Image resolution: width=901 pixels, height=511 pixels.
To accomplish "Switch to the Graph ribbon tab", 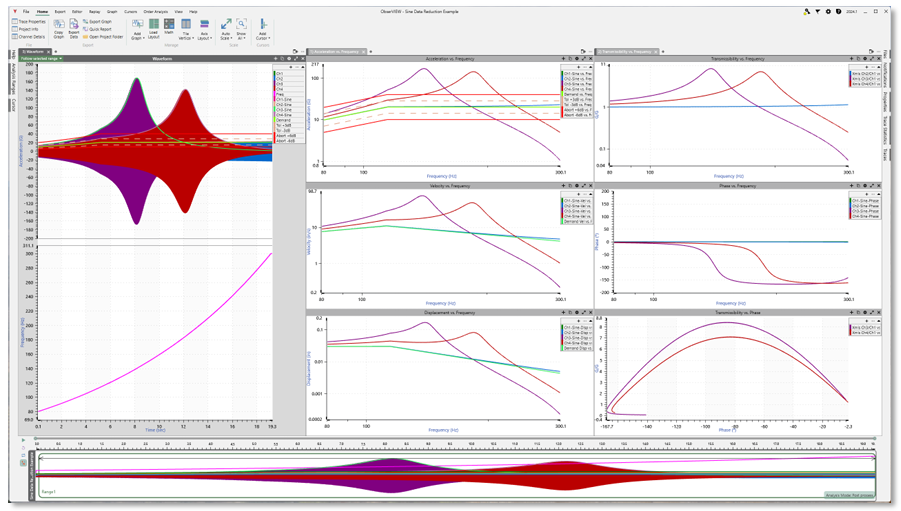I will (112, 11).
